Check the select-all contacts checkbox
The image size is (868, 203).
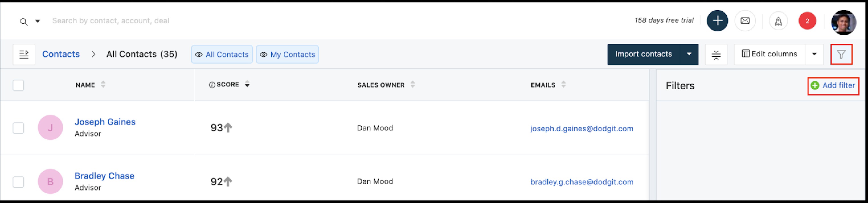18,85
